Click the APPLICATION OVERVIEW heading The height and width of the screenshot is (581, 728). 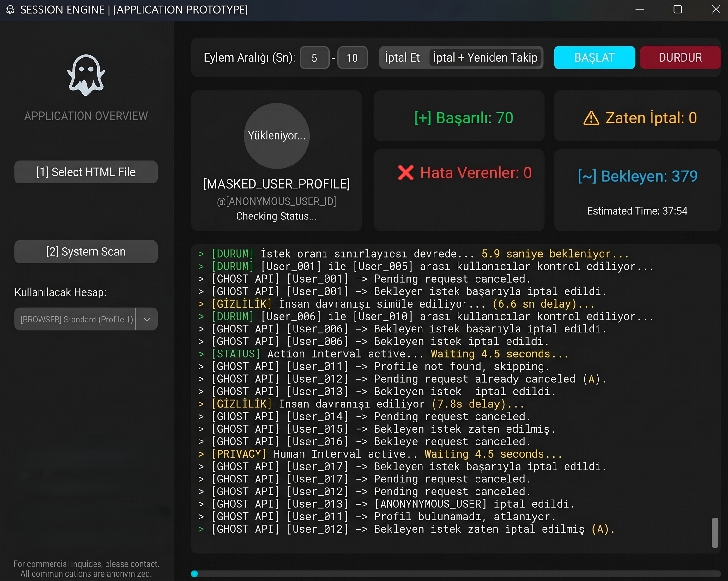coord(86,117)
